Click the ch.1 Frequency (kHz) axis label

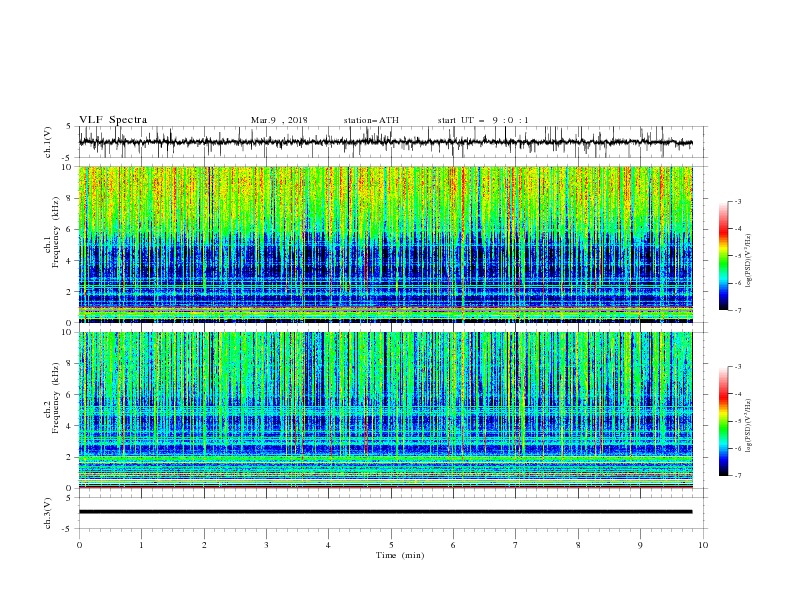(52, 233)
